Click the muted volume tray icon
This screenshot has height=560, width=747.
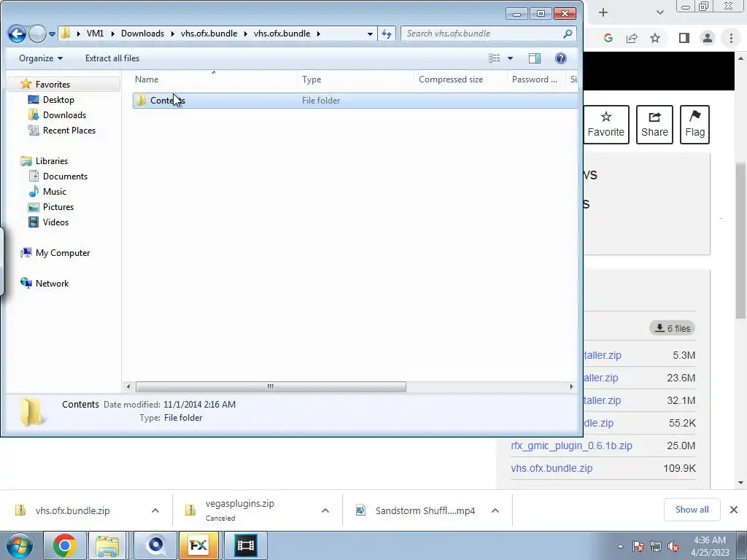coord(673,546)
